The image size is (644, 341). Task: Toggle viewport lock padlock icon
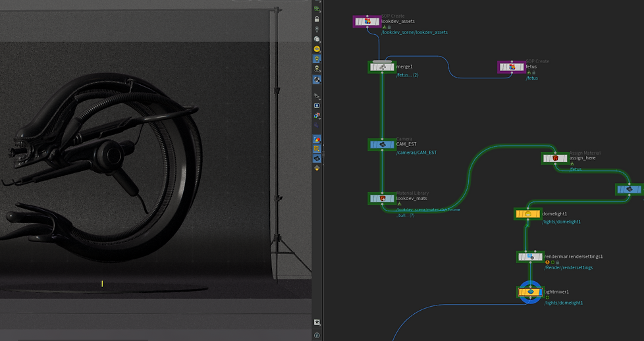(x=317, y=19)
